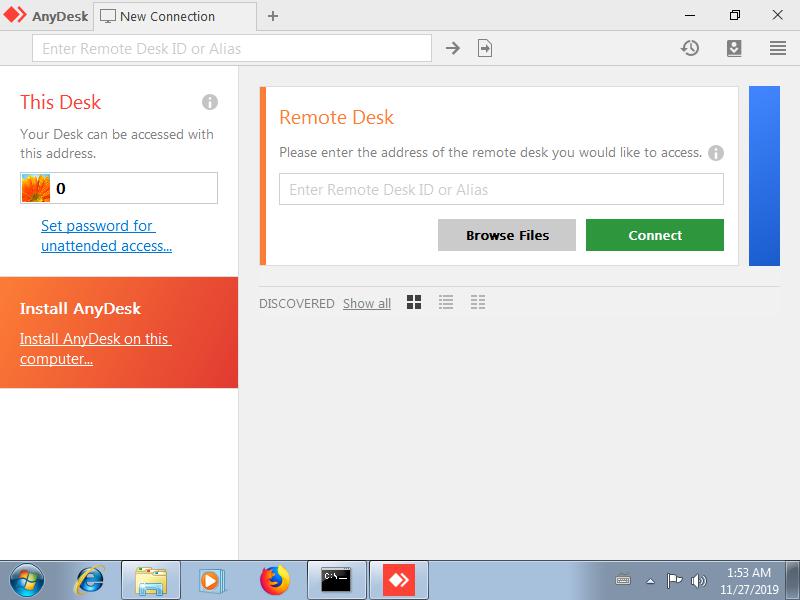Switch to Command Prompt in taskbar

pos(336,580)
